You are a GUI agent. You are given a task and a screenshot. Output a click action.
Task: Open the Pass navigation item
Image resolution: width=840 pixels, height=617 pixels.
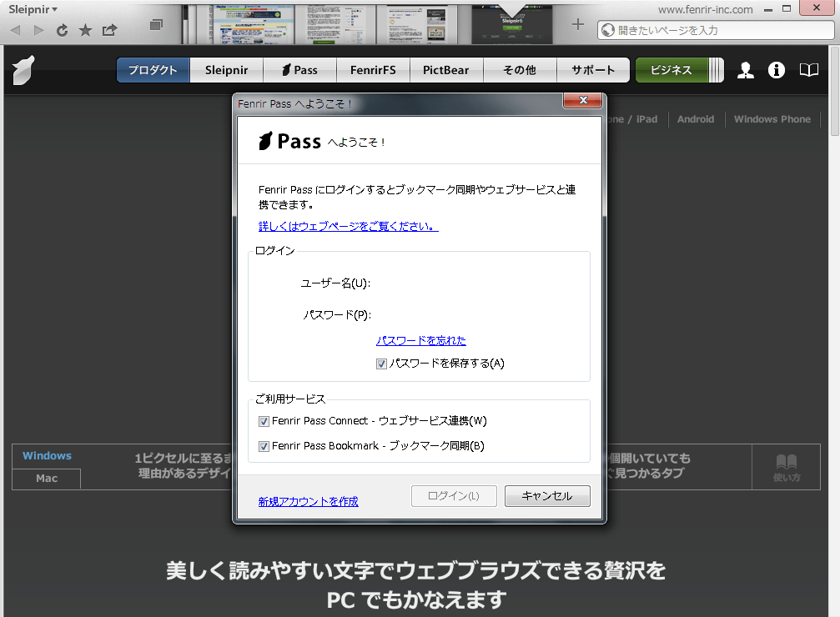pyautogui.click(x=300, y=70)
